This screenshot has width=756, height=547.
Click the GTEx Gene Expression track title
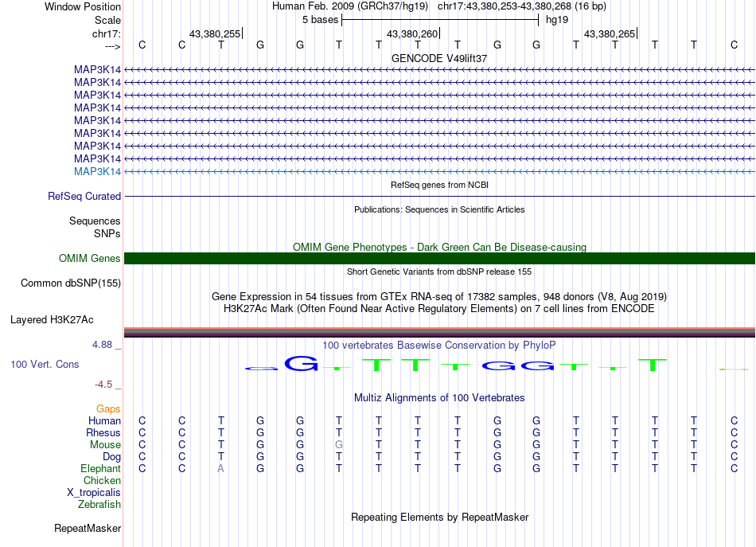pyautogui.click(x=439, y=297)
